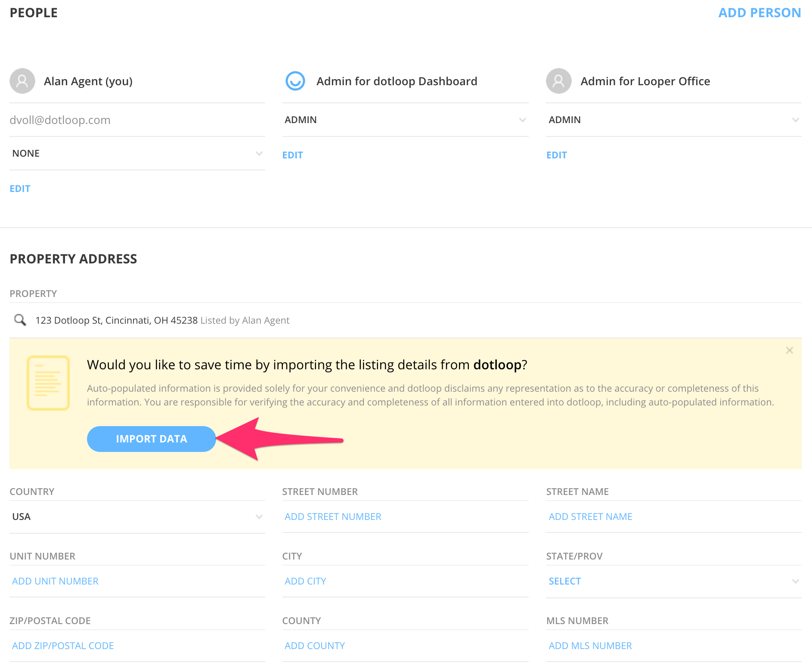Open the NONE role dropdown for Alan Agent

137,154
